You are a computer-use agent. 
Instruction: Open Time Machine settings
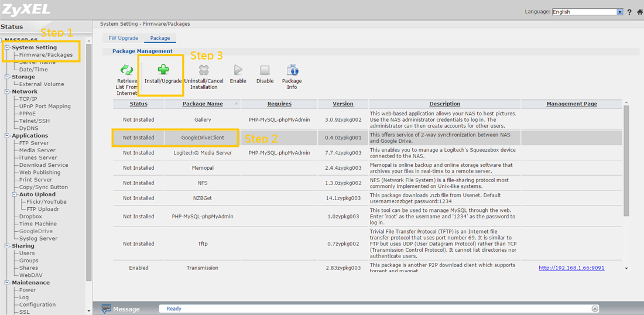click(38, 224)
